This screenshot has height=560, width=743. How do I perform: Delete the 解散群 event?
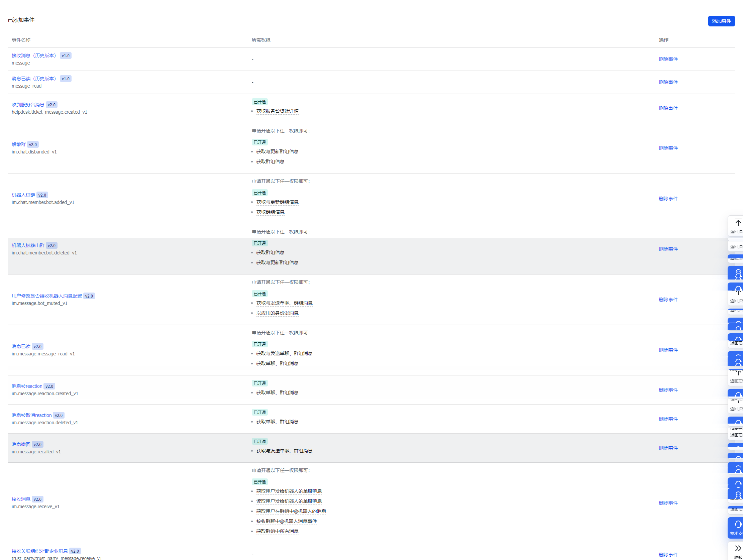point(668,148)
